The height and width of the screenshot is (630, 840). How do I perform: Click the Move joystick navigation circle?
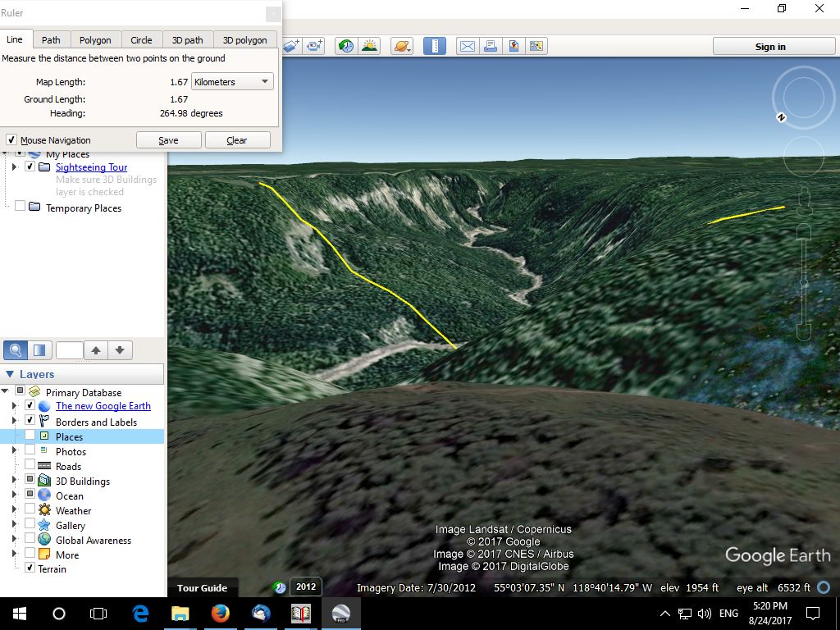803,157
